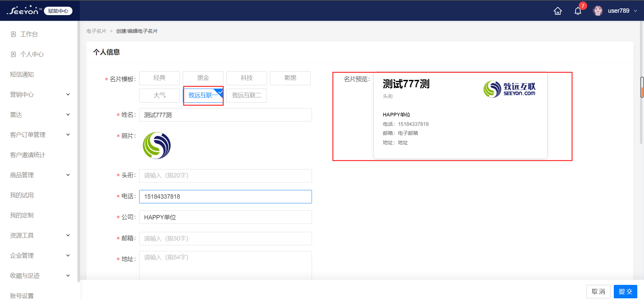
Task: Click the 致远互联 logo in card preview
Action: (x=509, y=89)
